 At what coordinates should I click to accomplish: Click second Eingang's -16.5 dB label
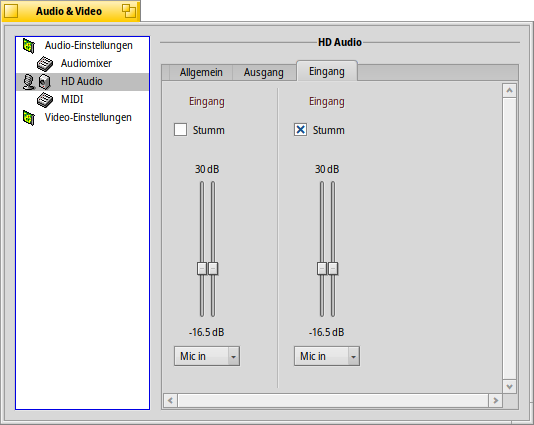pyautogui.click(x=327, y=332)
